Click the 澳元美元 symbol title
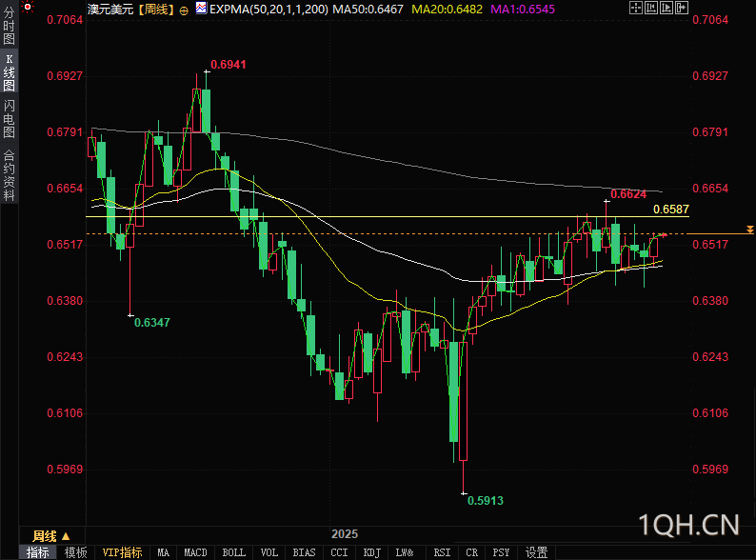756x560 pixels. click(110, 10)
